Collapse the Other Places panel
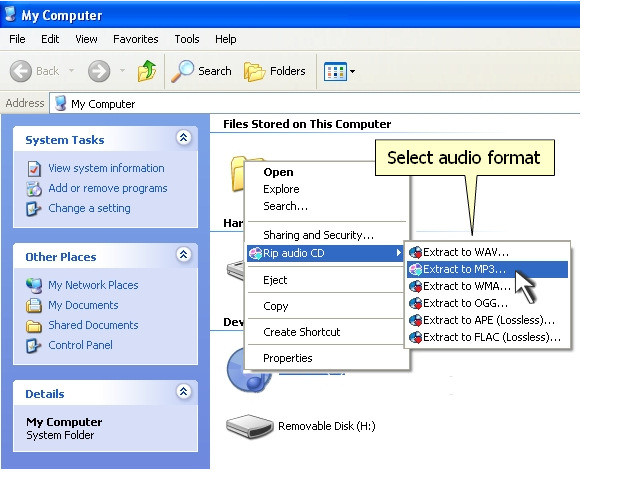The image size is (640, 480). 183,255
